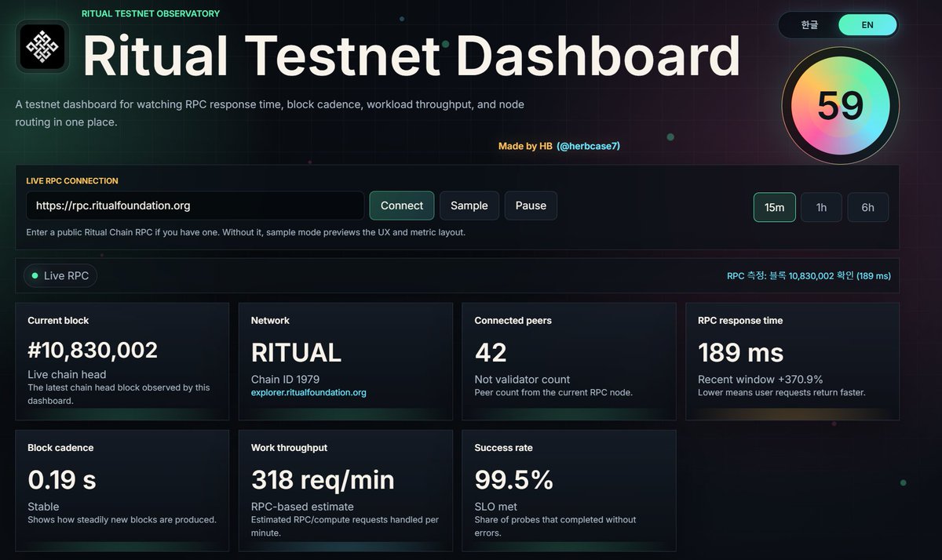Click the Not validator count label
Screen dimensions: 942x560
coord(522,379)
